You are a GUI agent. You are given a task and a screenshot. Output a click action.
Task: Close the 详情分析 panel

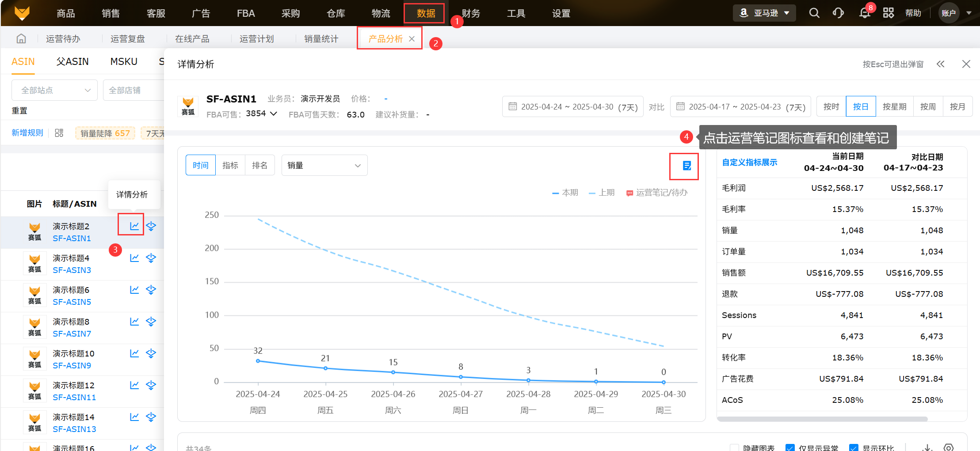click(x=966, y=64)
